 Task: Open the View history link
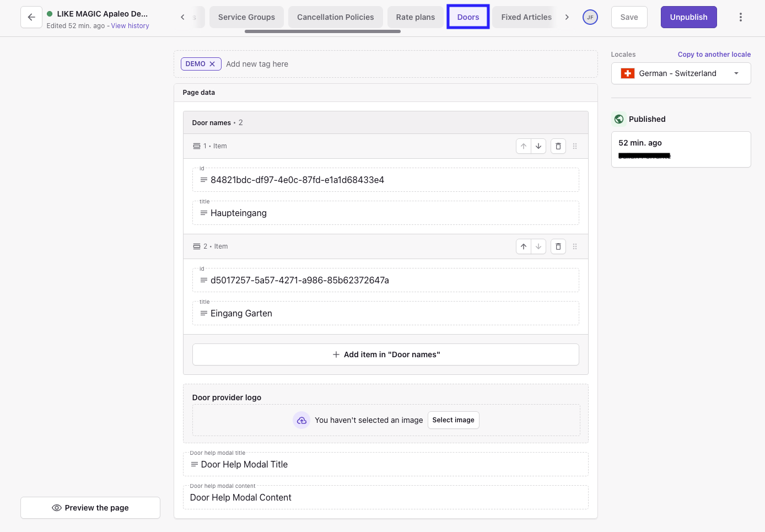(x=130, y=26)
